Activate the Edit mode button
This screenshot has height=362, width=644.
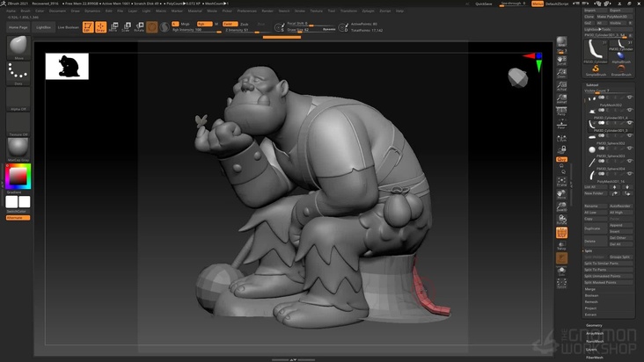coord(88,27)
